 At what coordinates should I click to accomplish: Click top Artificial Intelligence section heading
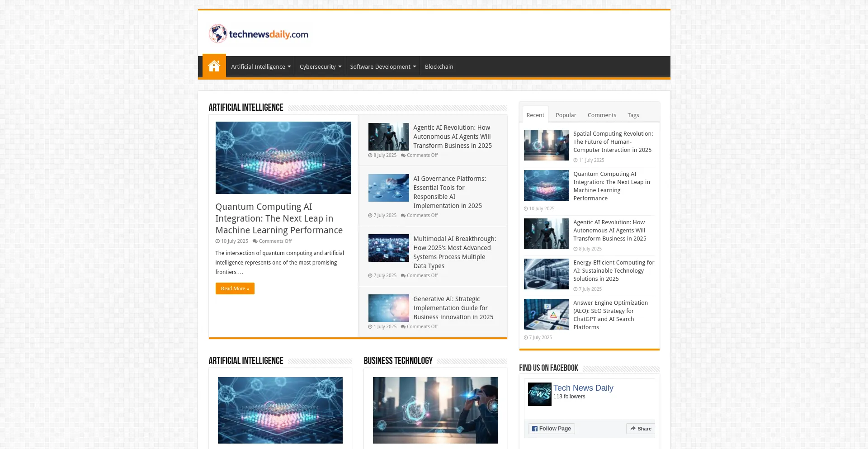[x=246, y=108]
